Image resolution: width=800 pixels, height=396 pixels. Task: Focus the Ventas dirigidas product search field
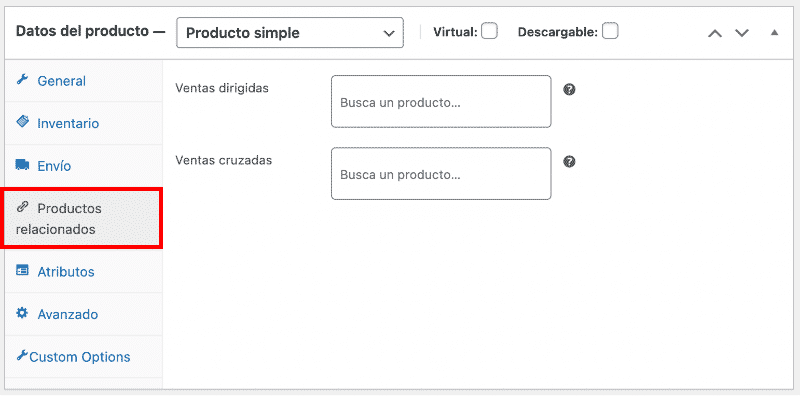441,102
